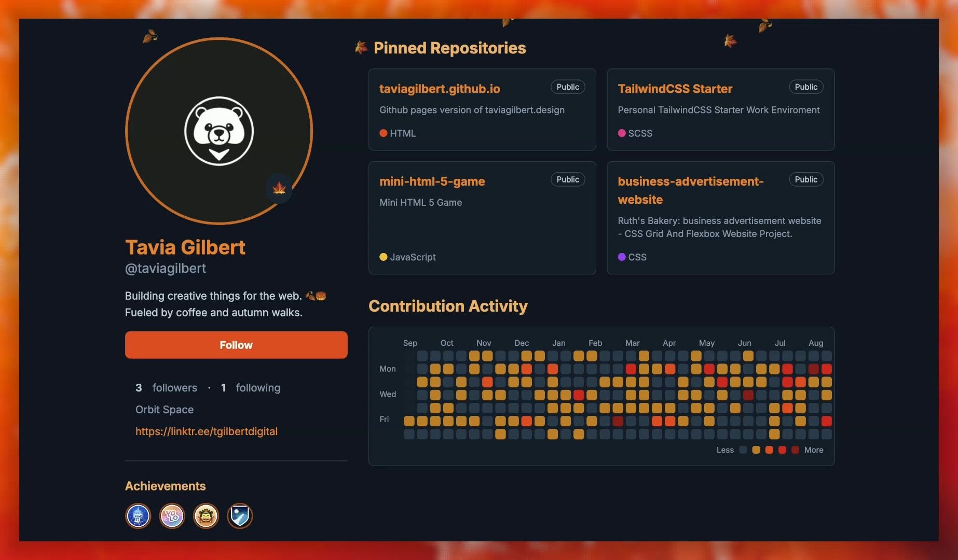Click the Wed row label in contribution graph
958x560 pixels.
pyautogui.click(x=388, y=394)
